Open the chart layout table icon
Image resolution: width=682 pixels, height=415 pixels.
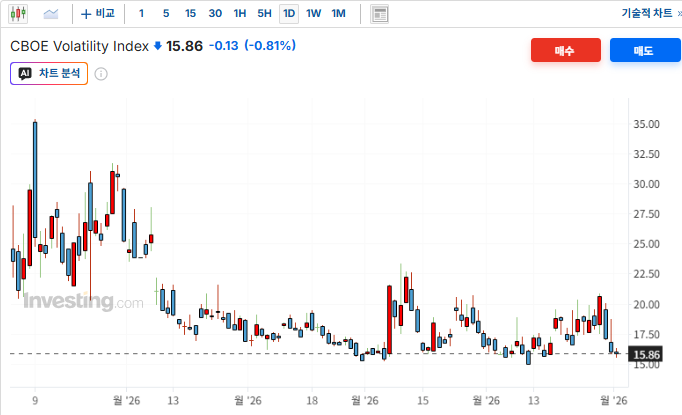point(379,14)
